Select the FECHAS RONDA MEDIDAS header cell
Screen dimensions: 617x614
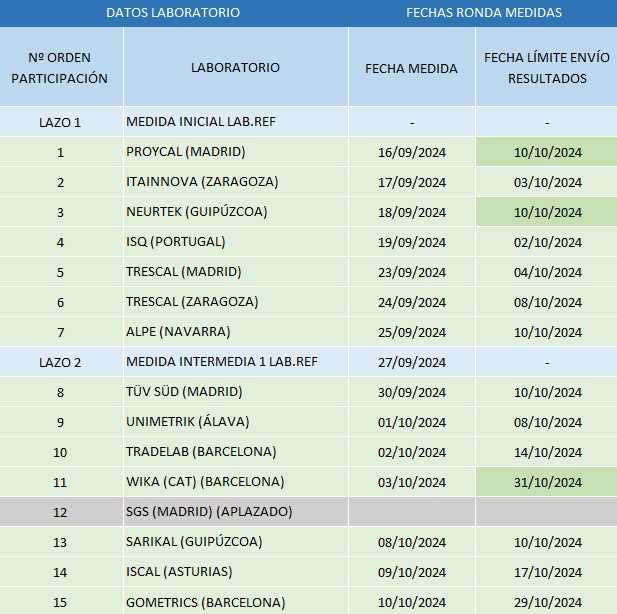[483, 13]
